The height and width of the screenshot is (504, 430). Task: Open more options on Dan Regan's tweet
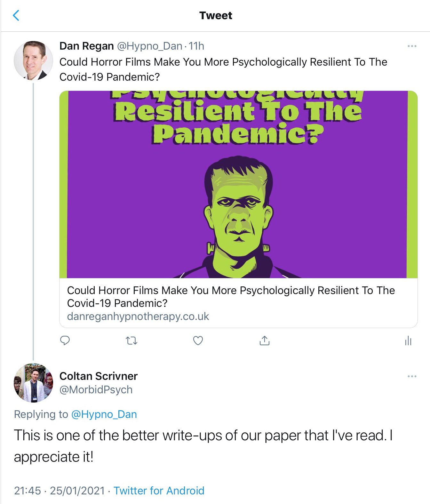click(412, 46)
